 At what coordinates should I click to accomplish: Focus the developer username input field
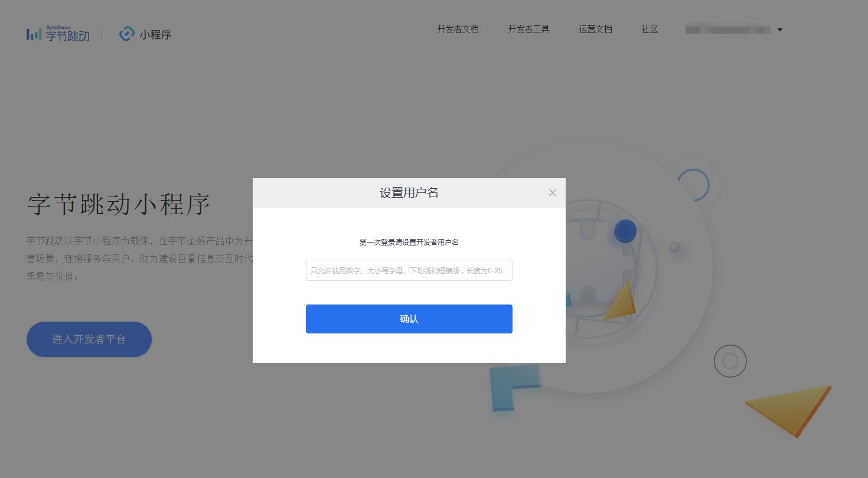pyautogui.click(x=409, y=270)
